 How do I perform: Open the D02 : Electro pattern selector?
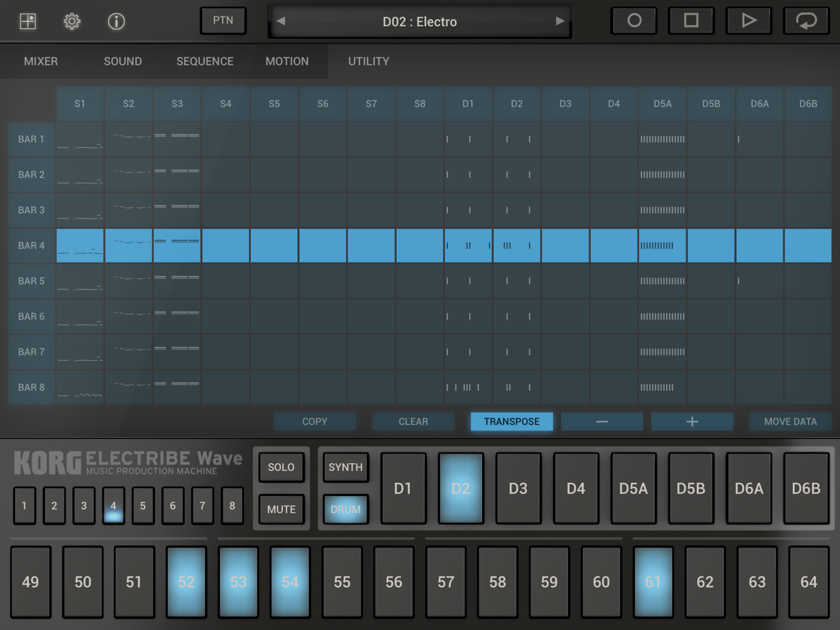click(x=420, y=22)
